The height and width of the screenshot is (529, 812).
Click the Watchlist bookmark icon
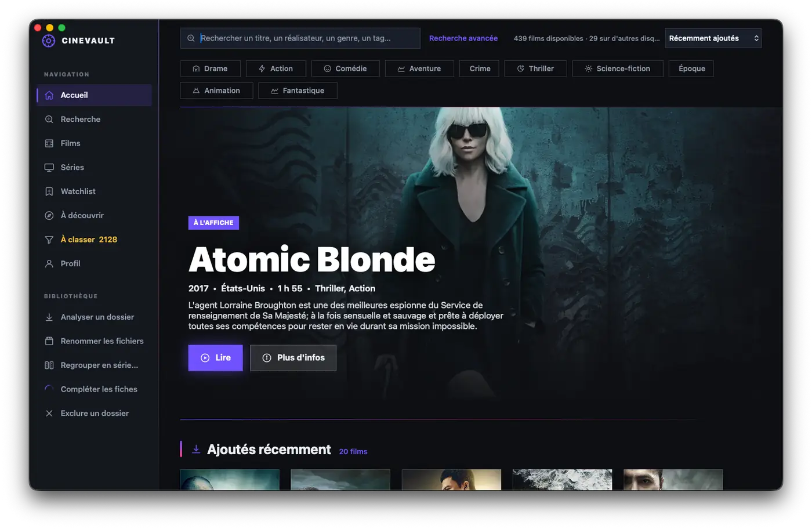pos(49,191)
